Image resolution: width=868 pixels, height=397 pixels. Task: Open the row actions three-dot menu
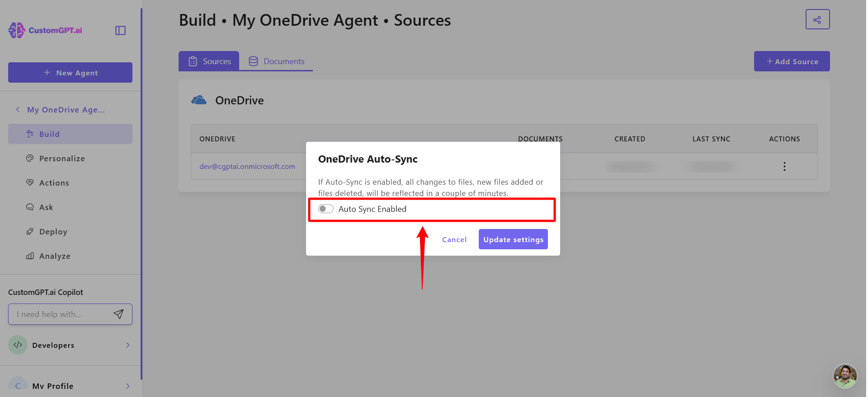[784, 166]
